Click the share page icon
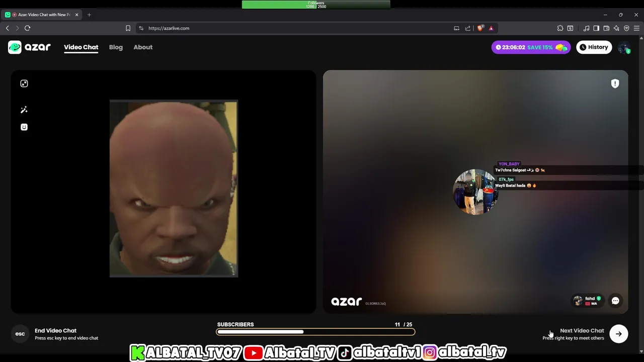 click(468, 28)
